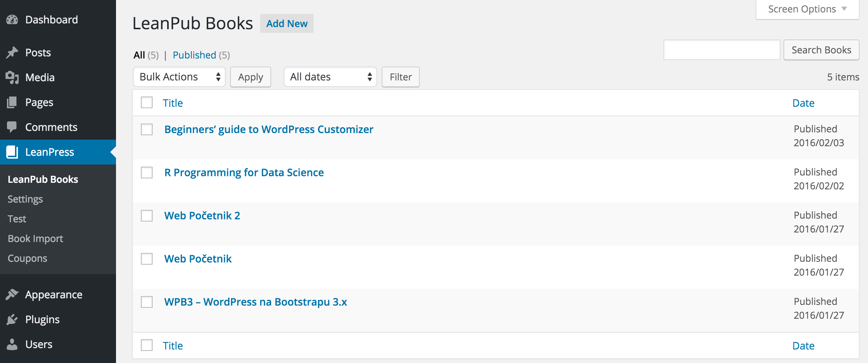Click the Comments speech bubble icon
The height and width of the screenshot is (363, 868).
(12, 127)
